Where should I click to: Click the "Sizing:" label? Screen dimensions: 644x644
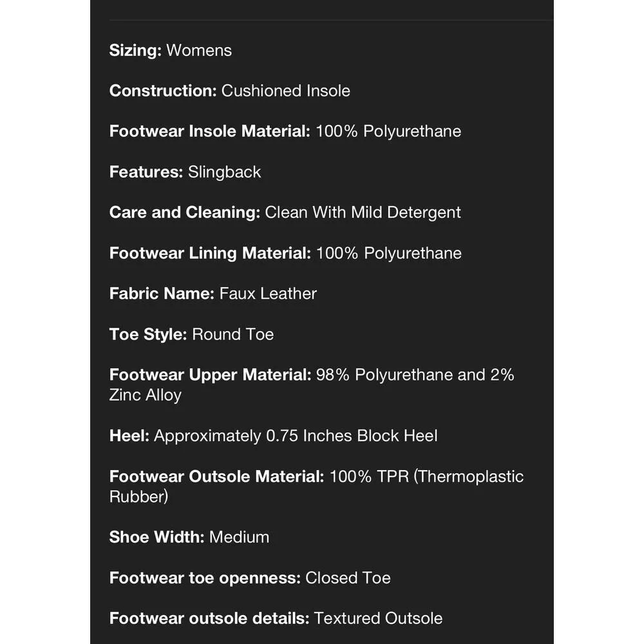click(135, 51)
